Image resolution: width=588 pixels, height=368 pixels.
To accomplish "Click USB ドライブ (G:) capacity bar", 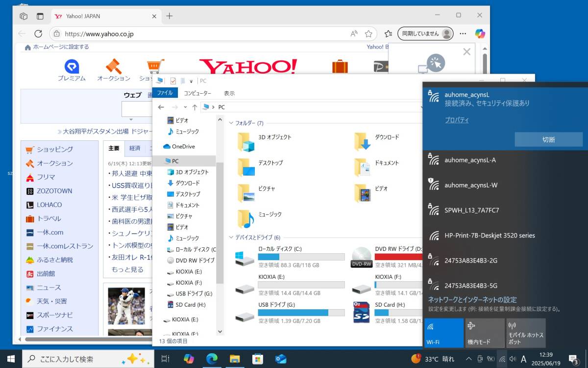I will [x=301, y=313].
